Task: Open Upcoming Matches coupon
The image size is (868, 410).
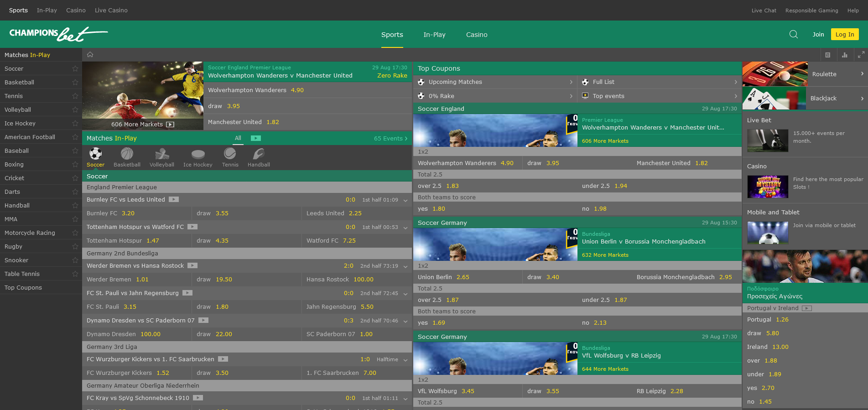Action: [x=495, y=82]
